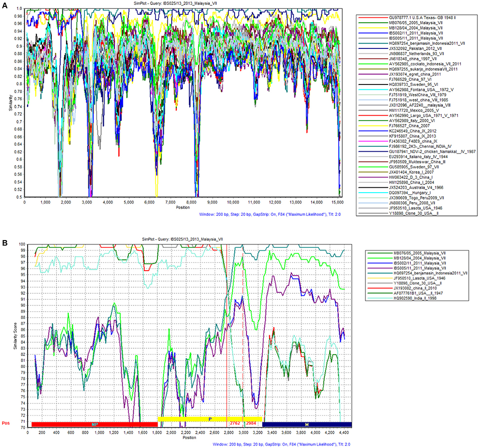Viewport: 479px width, 448px height.
Task: Select 'AY562988_Fontana_USA__1972_V' legend entry
Action: point(421,90)
